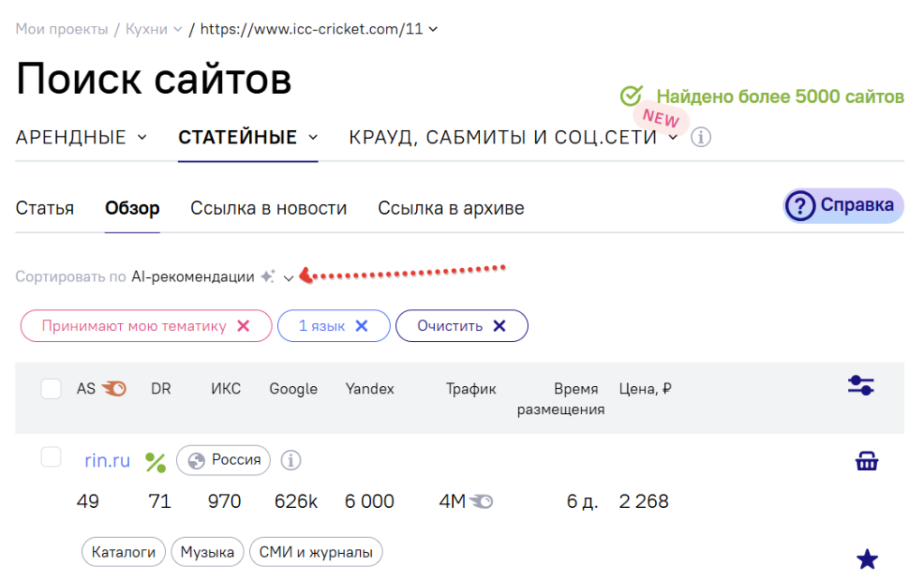Add rin.ru to favorites with star icon

point(866,559)
